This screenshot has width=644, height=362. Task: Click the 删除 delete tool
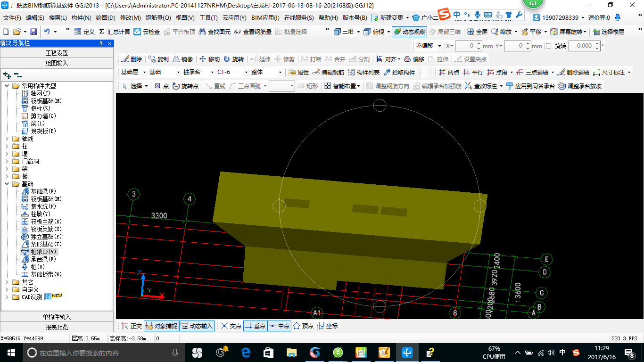[x=132, y=59]
